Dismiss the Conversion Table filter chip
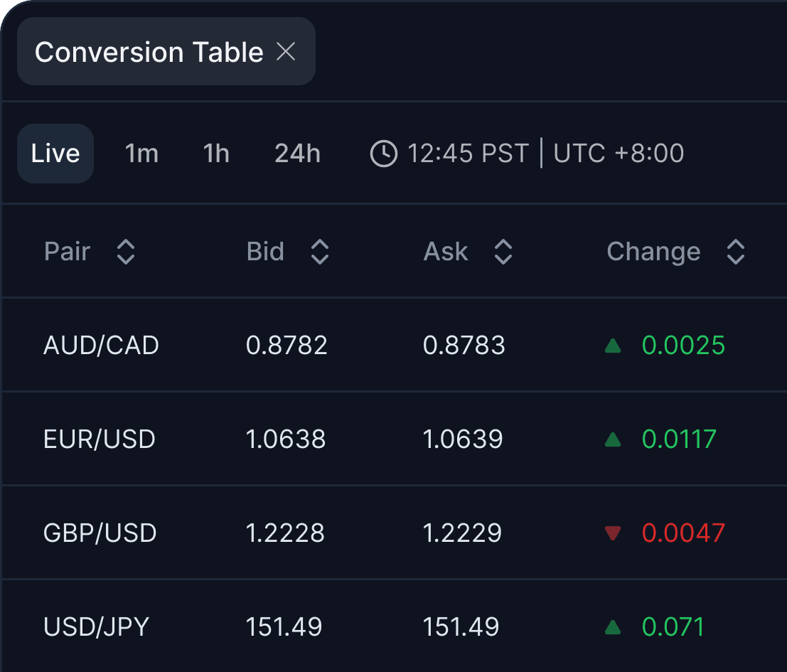The height and width of the screenshot is (672, 787). point(287,51)
